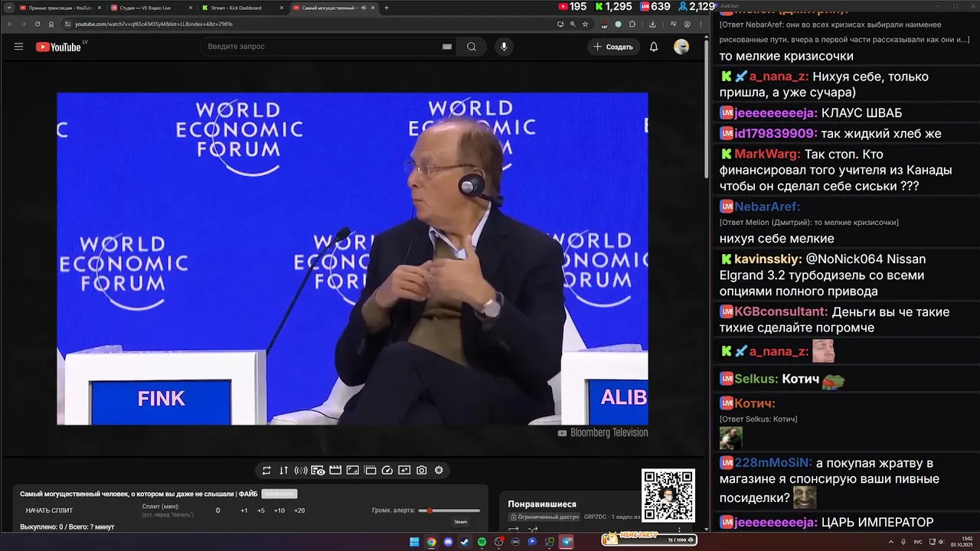Open browser three-dot menu

[x=701, y=24]
